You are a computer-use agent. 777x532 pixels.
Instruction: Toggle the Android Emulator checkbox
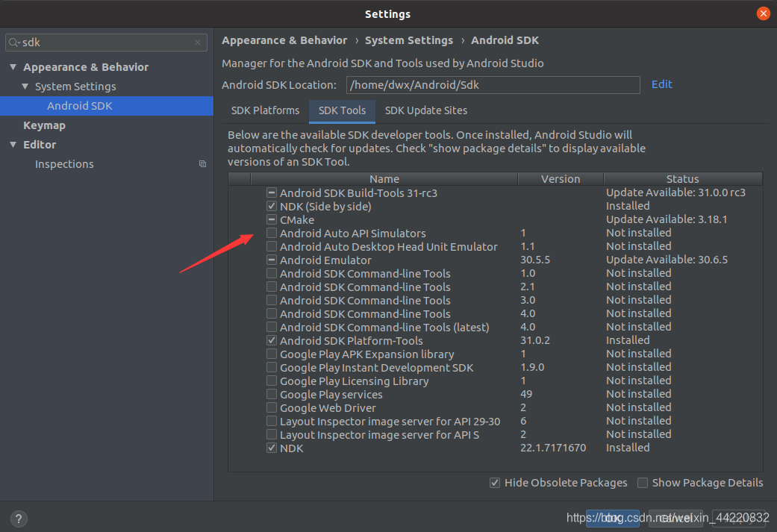pos(272,260)
